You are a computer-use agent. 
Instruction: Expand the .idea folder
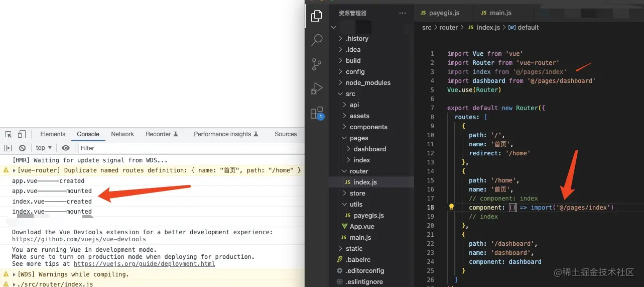pos(371,49)
